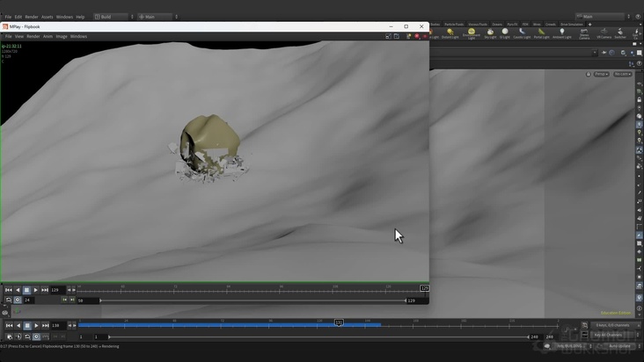
Task: Play MPlay flipbook in reverse
Action: coord(18,290)
